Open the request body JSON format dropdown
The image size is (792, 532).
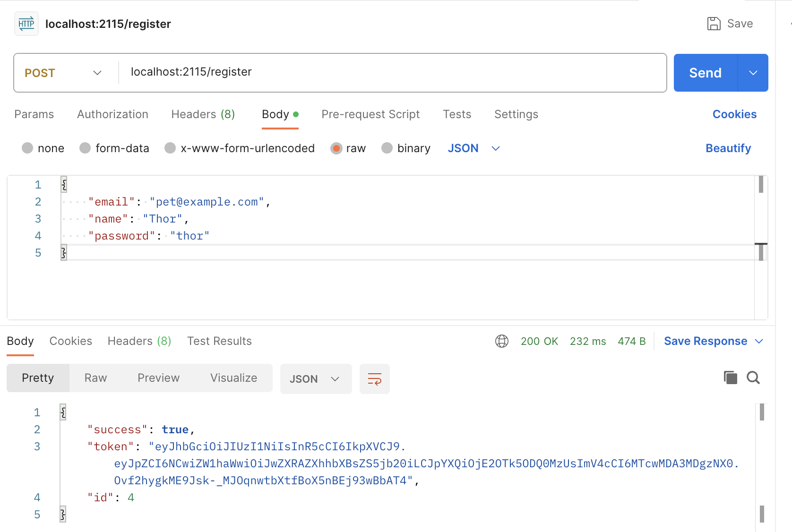tap(473, 148)
